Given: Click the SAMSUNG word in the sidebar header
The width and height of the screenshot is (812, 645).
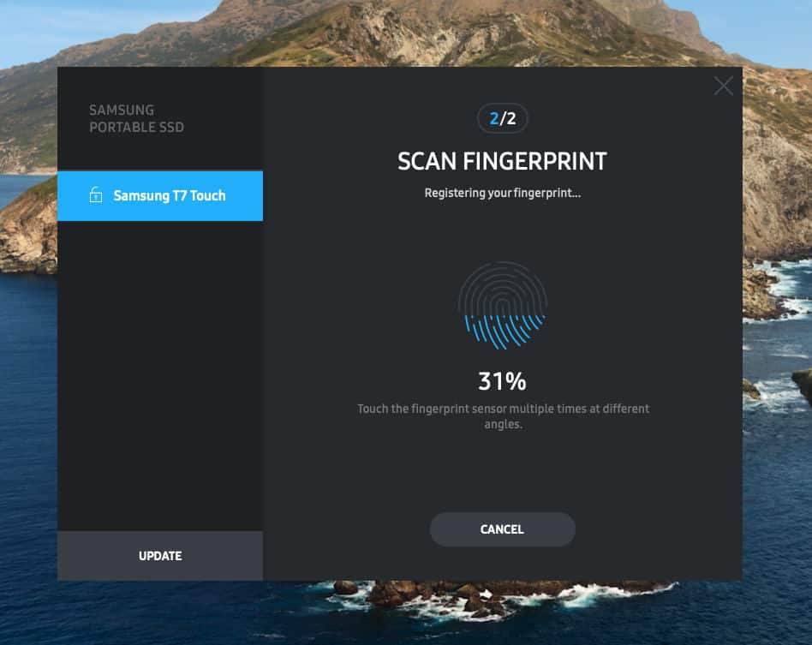Looking at the screenshot, I should [122, 110].
